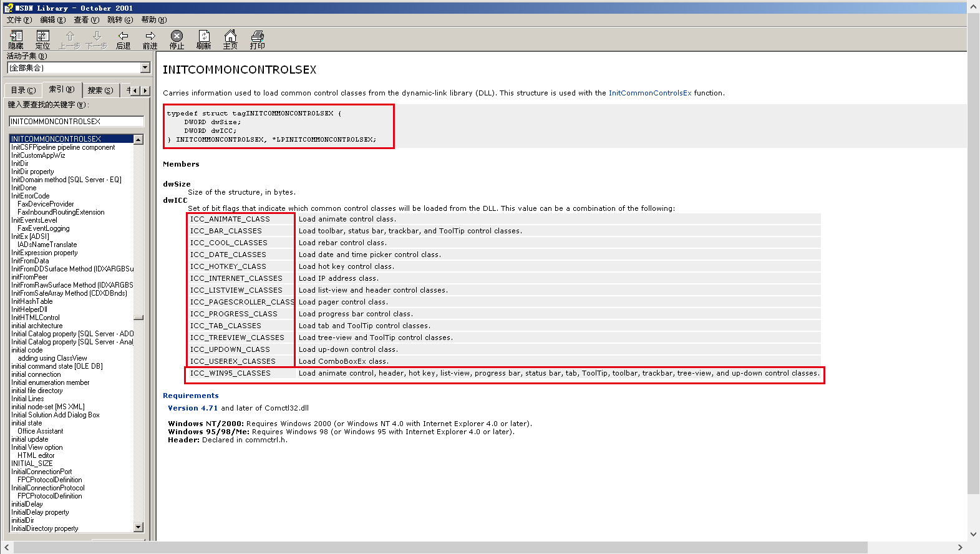
Task: Select InitDir property in the index
Action: [x=32, y=172]
